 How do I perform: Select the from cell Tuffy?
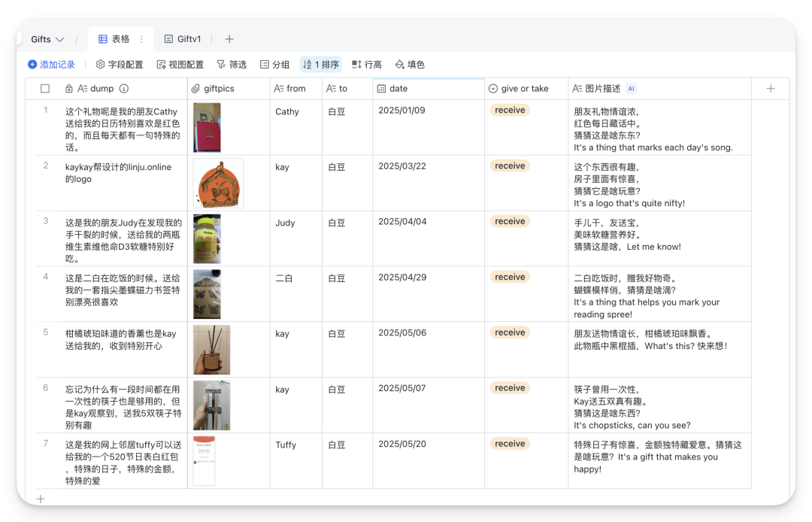pos(295,461)
